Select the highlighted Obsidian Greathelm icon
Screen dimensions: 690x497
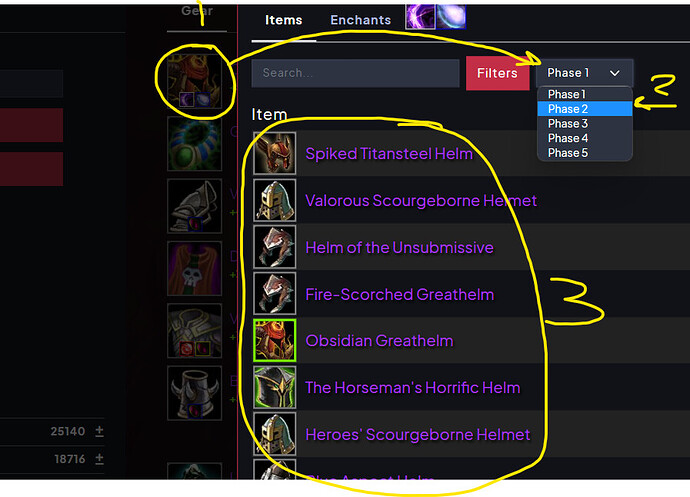pyautogui.click(x=275, y=341)
